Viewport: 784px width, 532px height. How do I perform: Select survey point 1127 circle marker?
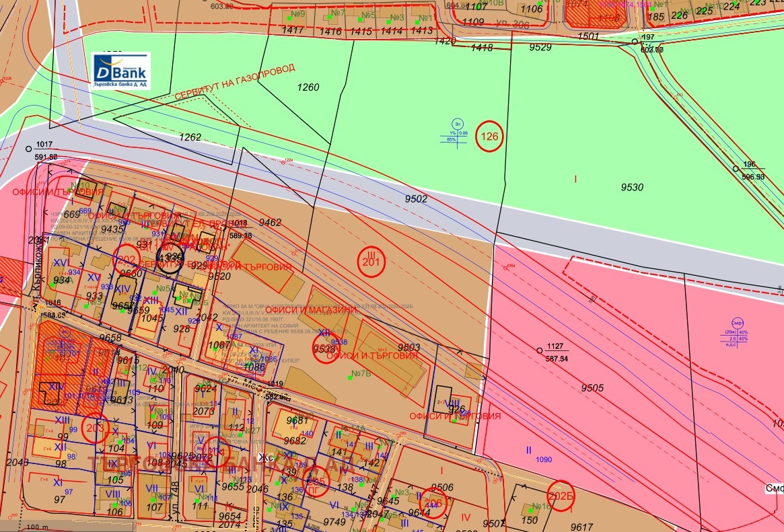[539, 350]
